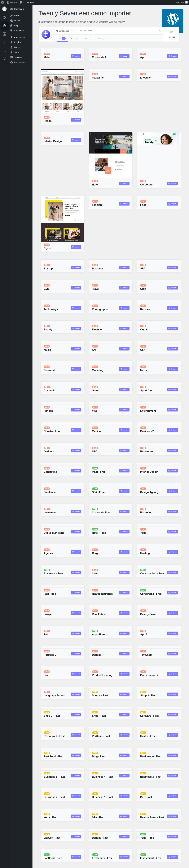Import the Food demo
189x868 pixels.
pyautogui.click(x=172, y=204)
